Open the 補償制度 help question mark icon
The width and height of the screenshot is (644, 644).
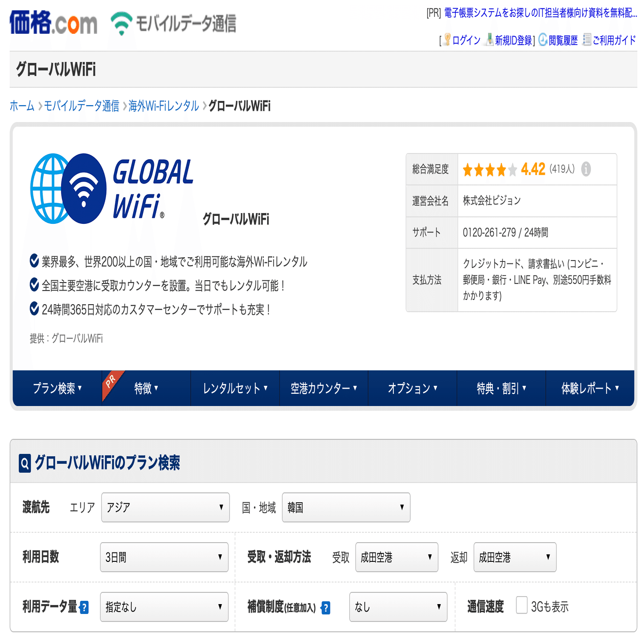(326, 608)
